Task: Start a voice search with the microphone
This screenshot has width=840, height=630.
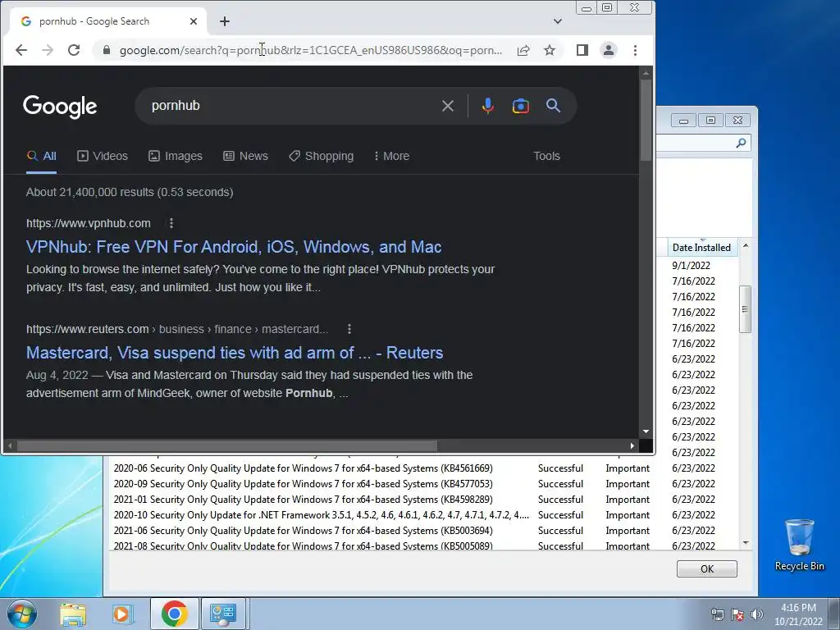Action: [x=487, y=106]
